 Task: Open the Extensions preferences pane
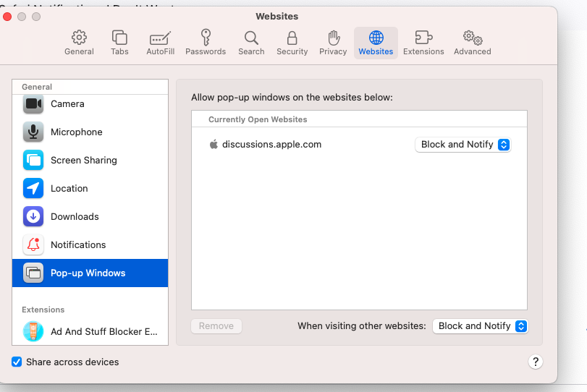[423, 43]
